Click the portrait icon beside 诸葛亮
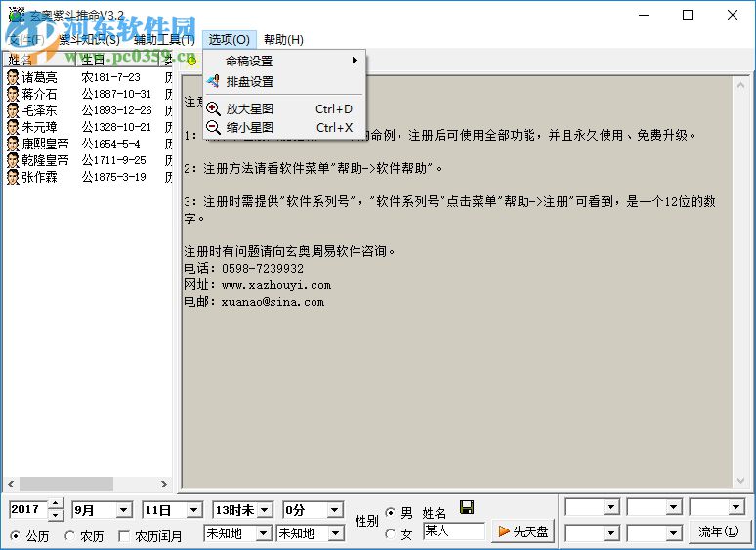The height and width of the screenshot is (550, 756). (13, 77)
